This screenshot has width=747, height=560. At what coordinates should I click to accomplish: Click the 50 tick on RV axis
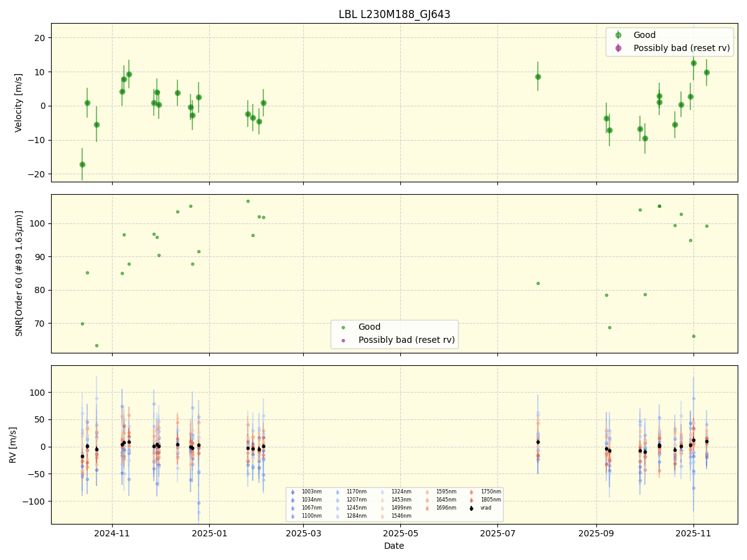[x=40, y=420]
